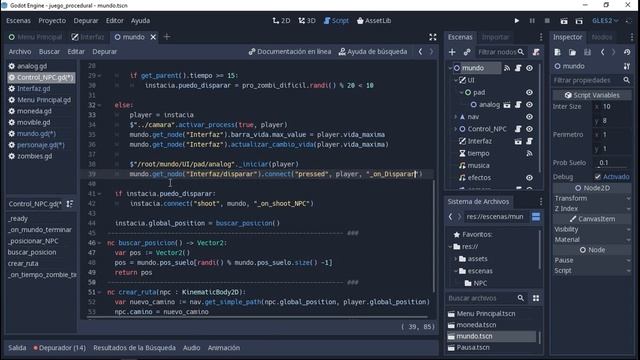Toggle visibility of Control_NPC node

pos(529,129)
